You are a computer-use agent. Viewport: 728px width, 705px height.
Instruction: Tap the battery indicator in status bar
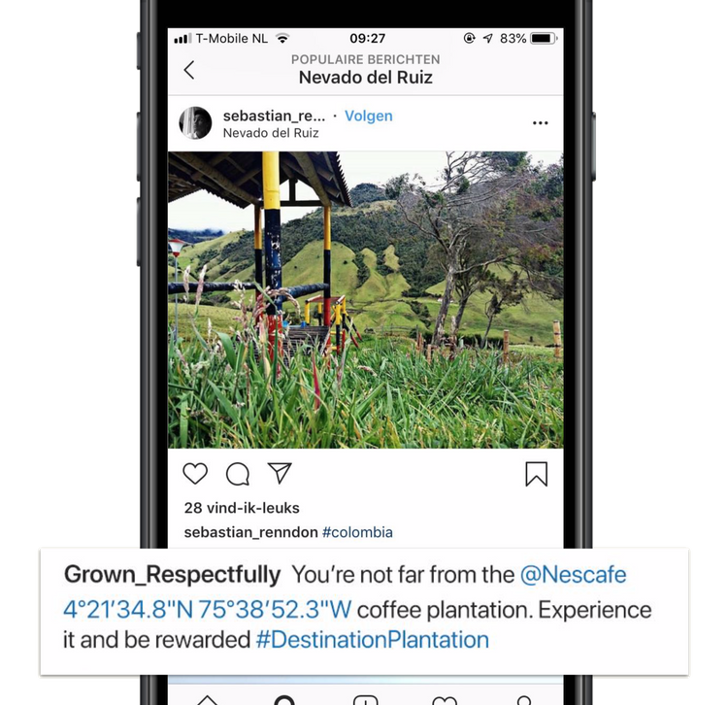(x=544, y=39)
